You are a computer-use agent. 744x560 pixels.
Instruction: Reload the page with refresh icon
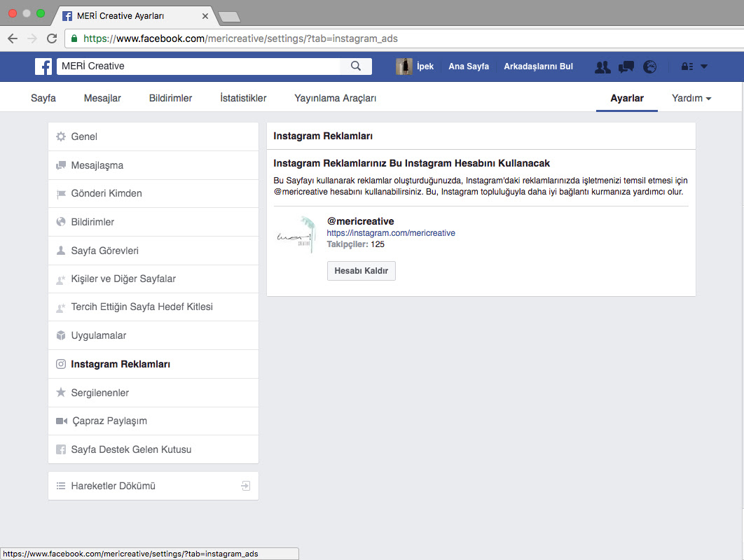pos(53,38)
